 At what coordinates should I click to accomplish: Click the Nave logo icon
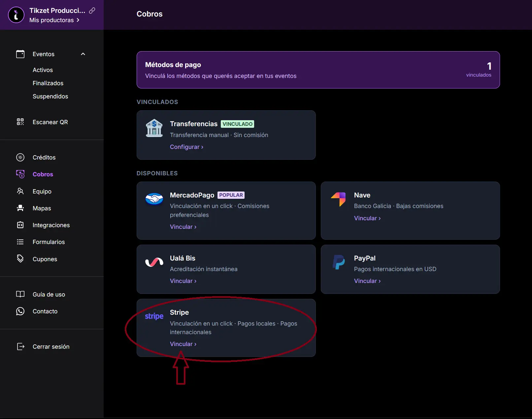[x=338, y=199]
